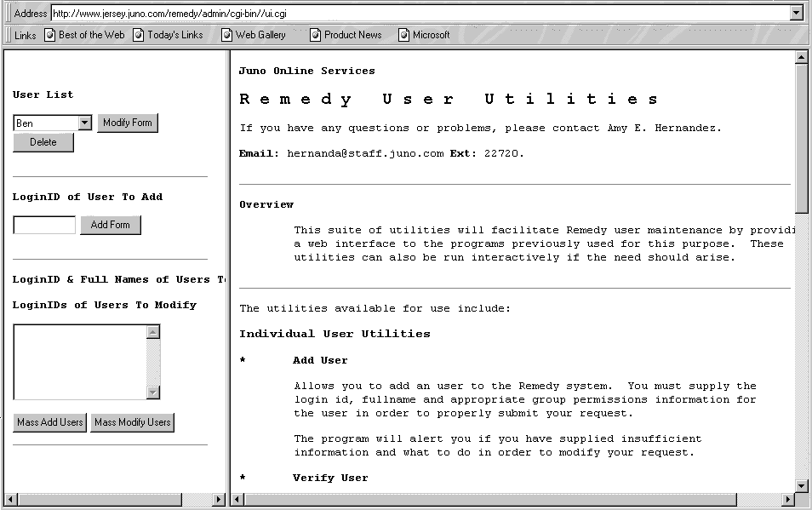Viewport: 812px width, 510px height.
Task: Click the 'Verify User' list heading
Action: click(x=330, y=478)
